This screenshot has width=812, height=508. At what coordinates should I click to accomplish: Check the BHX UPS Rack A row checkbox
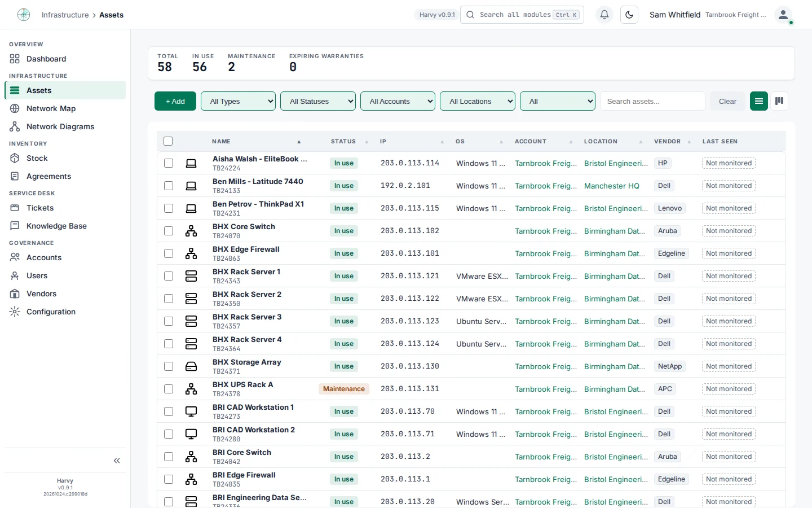169,389
